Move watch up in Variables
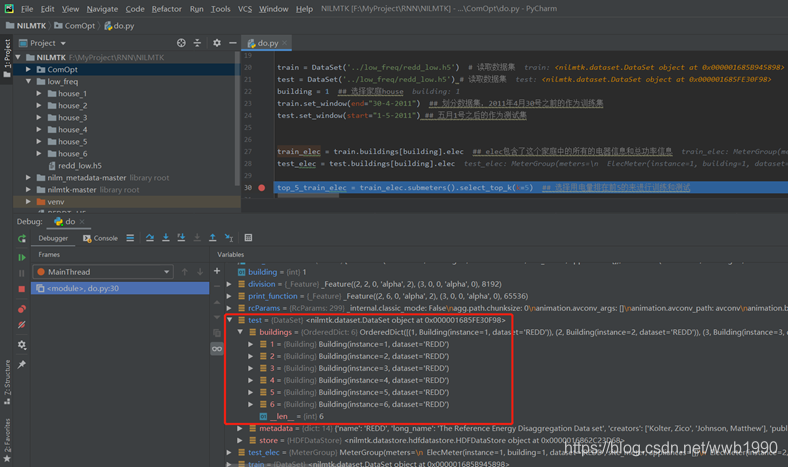The image size is (788, 467). coord(217,302)
